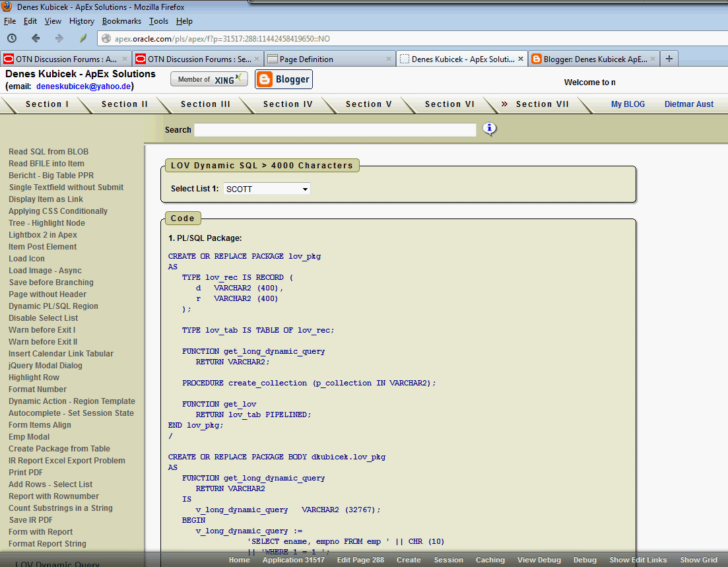The width and height of the screenshot is (728, 567).
Task: Switch to first OTN Discussion Forums tab
Action: 65,59
